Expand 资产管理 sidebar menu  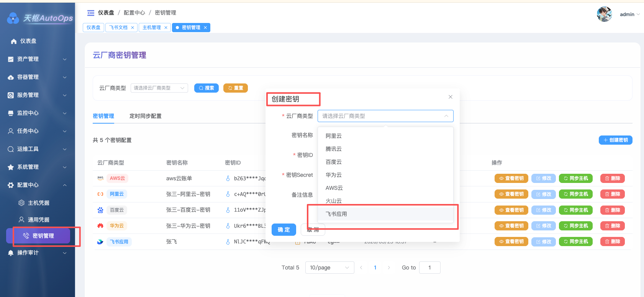pos(38,59)
